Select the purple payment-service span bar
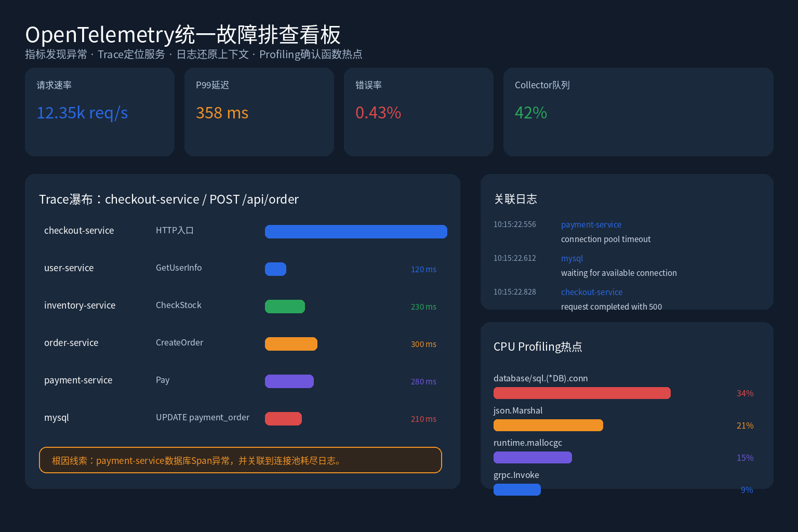Screen dimensions: 798x532 [289, 381]
